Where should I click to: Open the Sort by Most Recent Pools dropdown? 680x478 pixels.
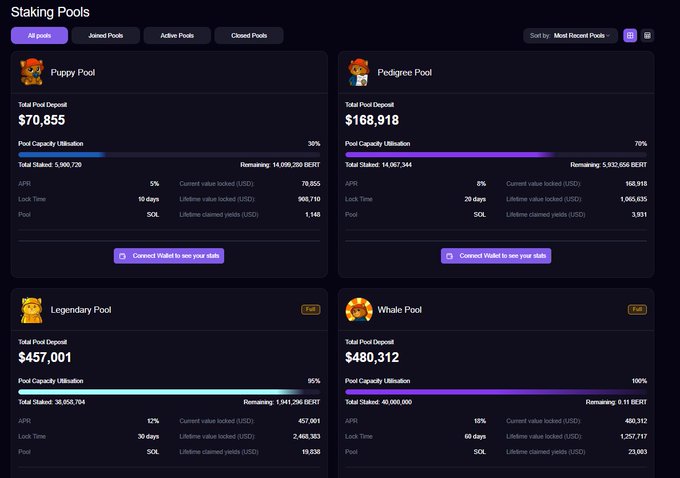point(570,36)
